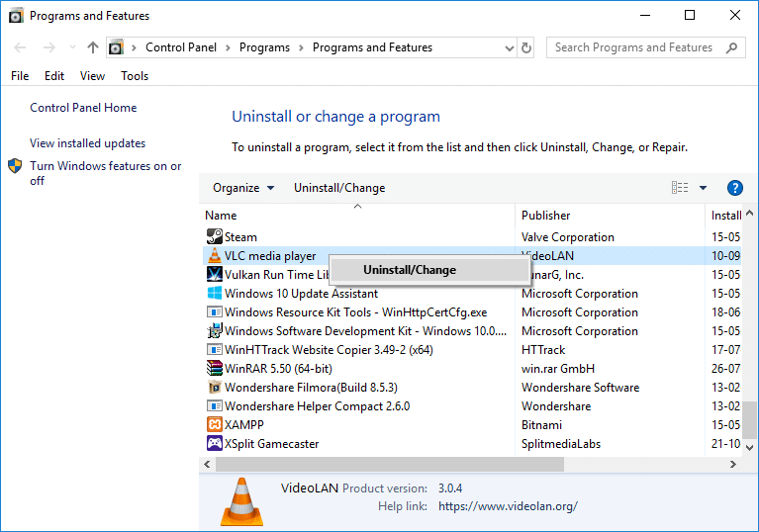
Task: Select the XSplit Gamecaster icon
Action: (214, 444)
